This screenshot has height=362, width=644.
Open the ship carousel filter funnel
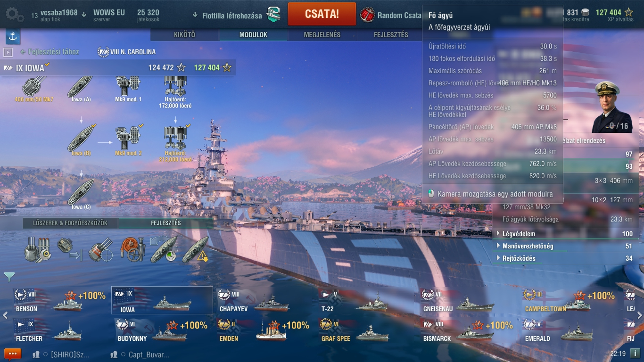(x=9, y=276)
